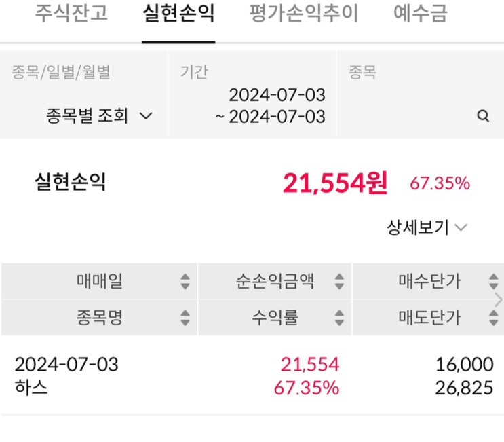Sort by 순손익금액 column arrows

(x=339, y=281)
